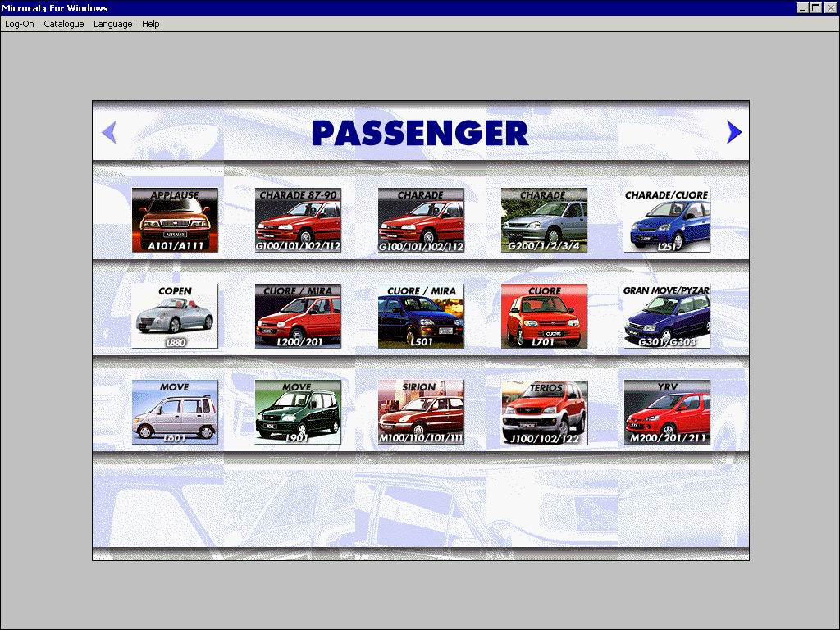Open the Gran Move/Pyzar G301/G303 tile

(667, 317)
